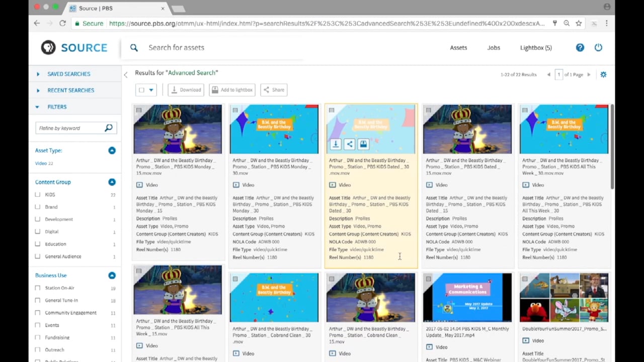The height and width of the screenshot is (362, 644).
Task: Collapse the Business Use filter group
Action: coord(112,276)
